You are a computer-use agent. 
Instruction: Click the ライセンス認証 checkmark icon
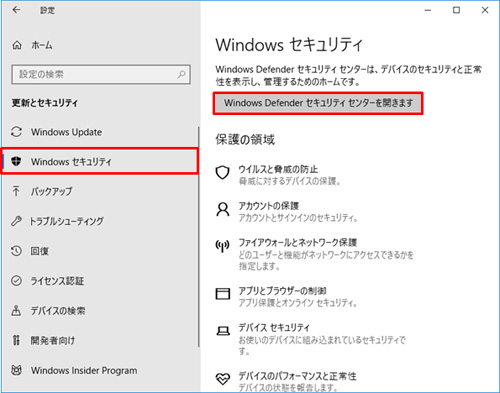(x=16, y=281)
